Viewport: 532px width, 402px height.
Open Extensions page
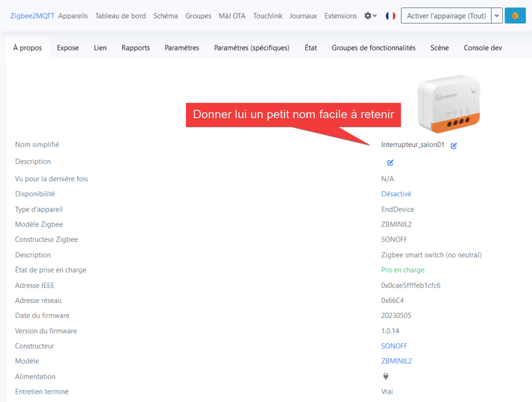[341, 16]
